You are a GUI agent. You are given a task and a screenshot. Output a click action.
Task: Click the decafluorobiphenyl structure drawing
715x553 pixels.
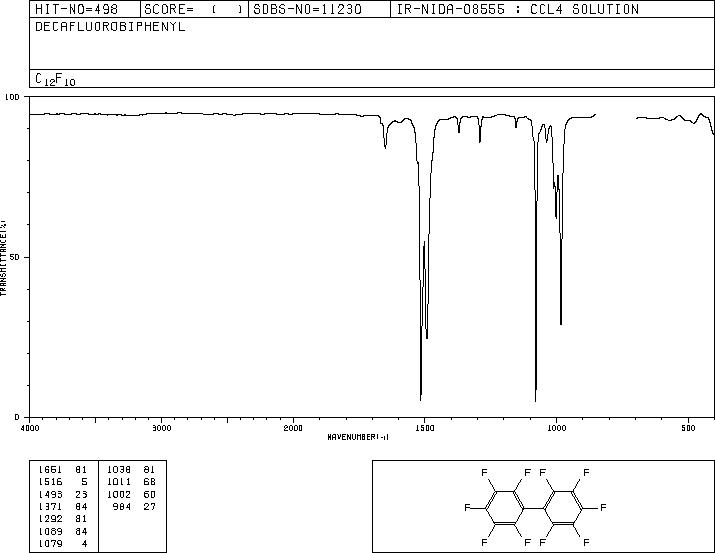pyautogui.click(x=535, y=507)
